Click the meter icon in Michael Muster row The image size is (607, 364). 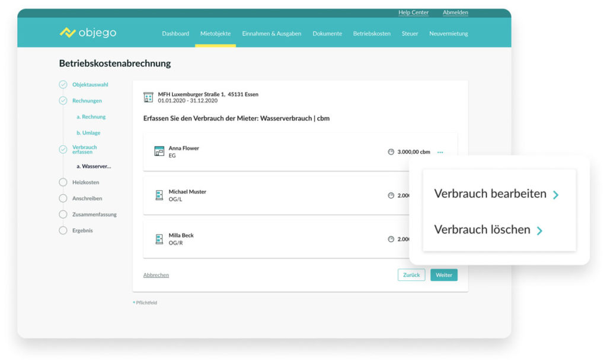coord(391,196)
